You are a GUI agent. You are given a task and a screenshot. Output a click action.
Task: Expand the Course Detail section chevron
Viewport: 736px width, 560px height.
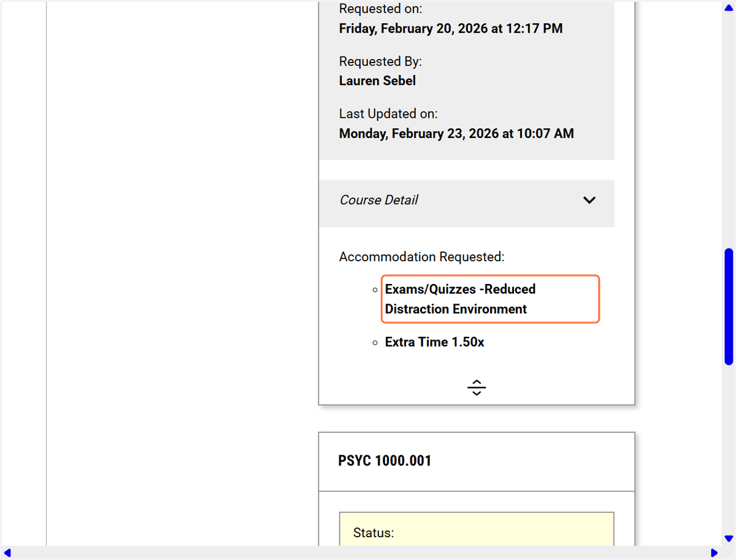coord(589,201)
